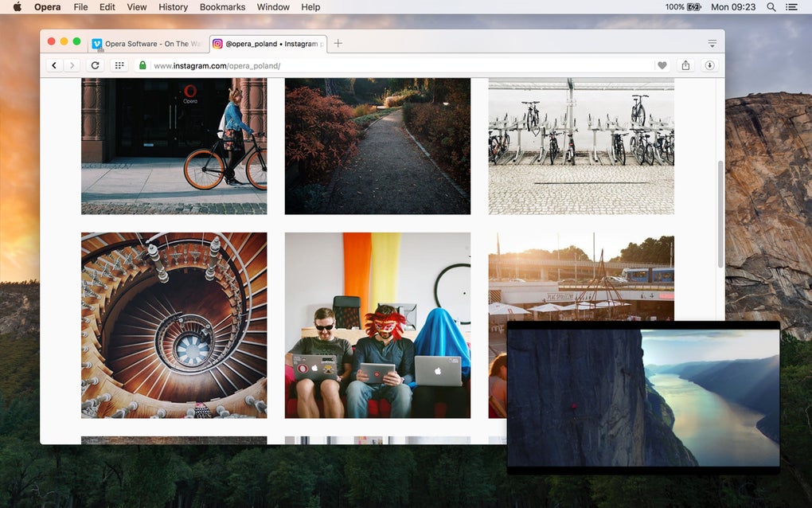
Task: Open the spiral staircase photo
Action: [174, 325]
